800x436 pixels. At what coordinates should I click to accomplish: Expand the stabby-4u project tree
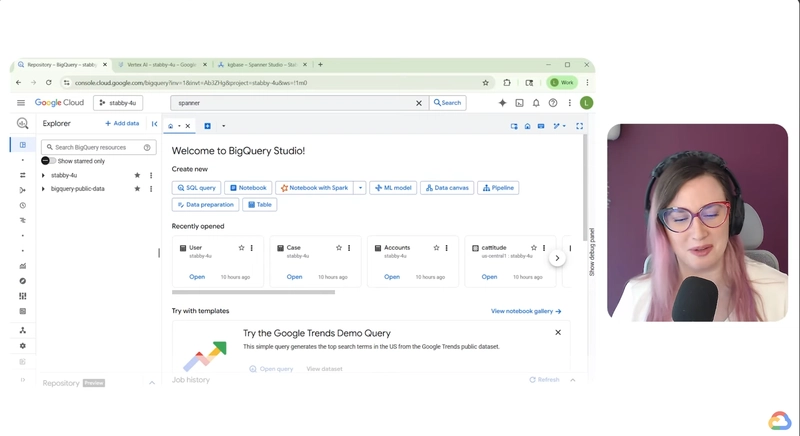tap(43, 175)
